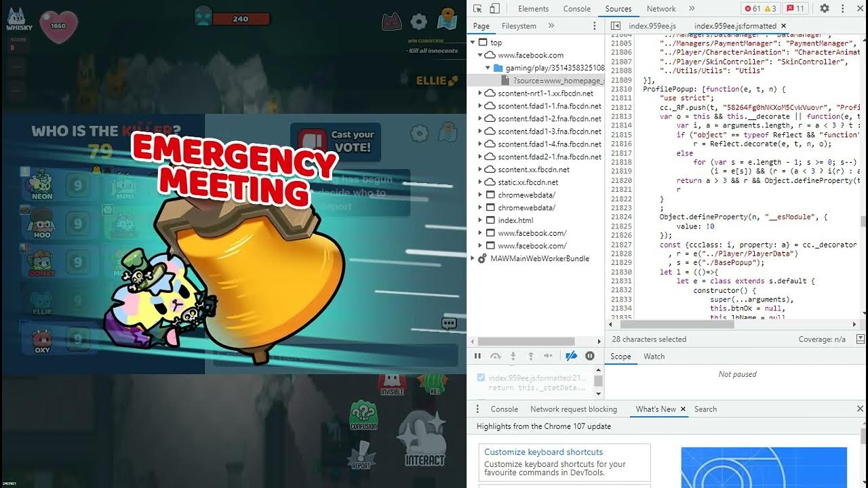
Task: Open the 11 issues badge
Action: click(x=795, y=9)
